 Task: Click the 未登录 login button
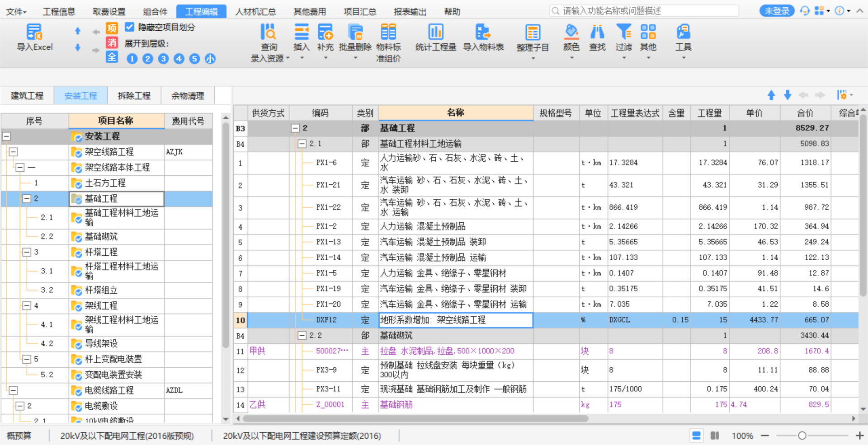[x=777, y=11]
